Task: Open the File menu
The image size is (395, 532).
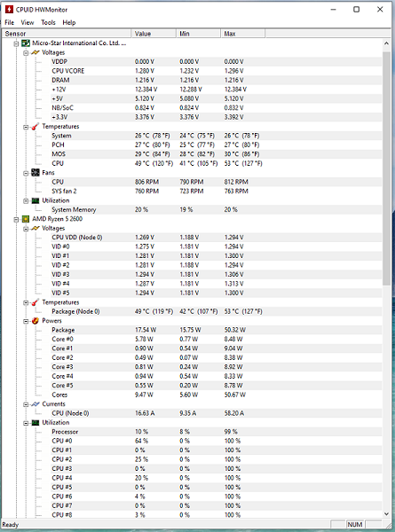Action: 9,23
